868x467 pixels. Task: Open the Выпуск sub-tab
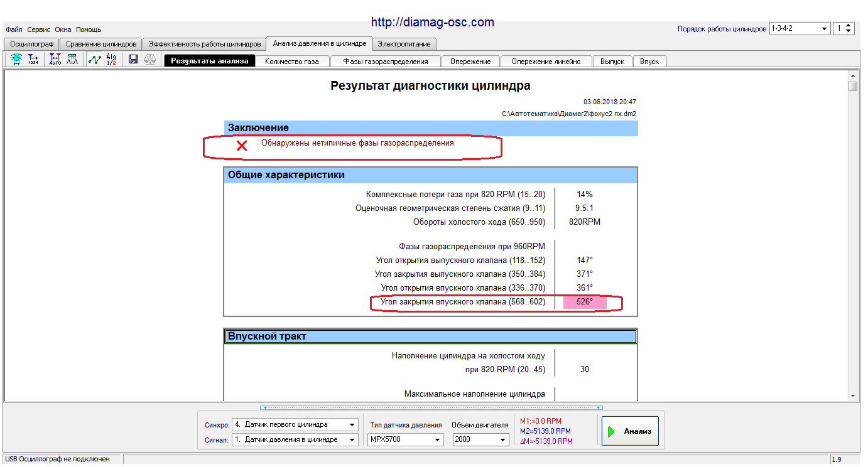click(612, 62)
